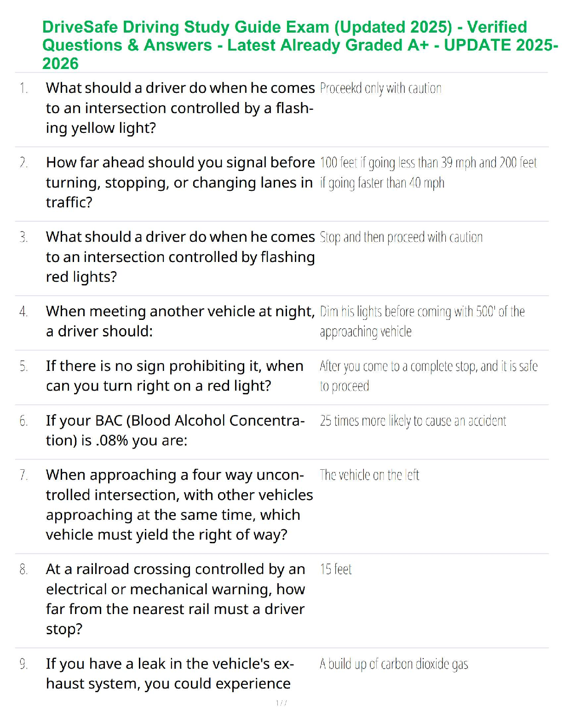Click the "After you come to a complete stop" answer
The image size is (563, 728).
pyautogui.click(x=428, y=376)
